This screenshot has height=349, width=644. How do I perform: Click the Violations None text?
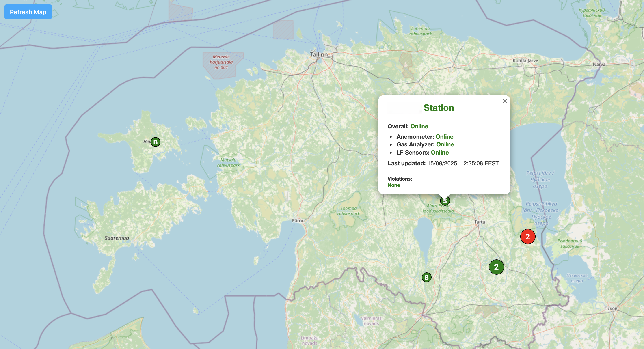pos(393,185)
